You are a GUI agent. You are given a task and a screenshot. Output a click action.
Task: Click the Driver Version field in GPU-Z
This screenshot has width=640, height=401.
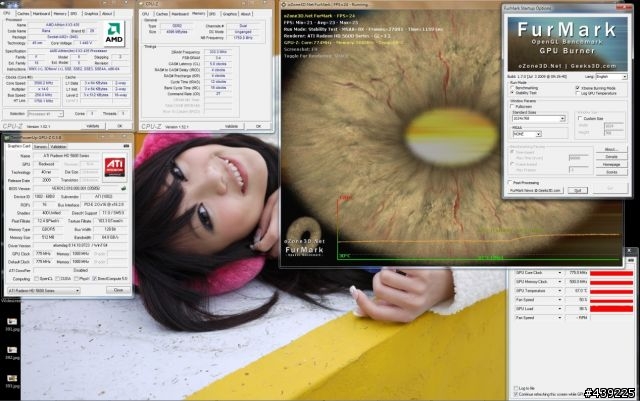pos(80,245)
